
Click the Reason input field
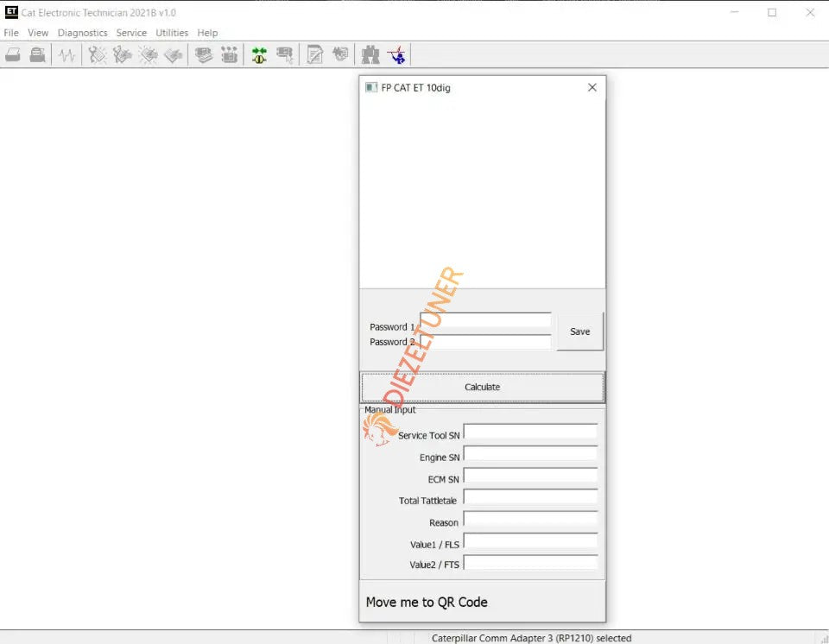point(530,519)
